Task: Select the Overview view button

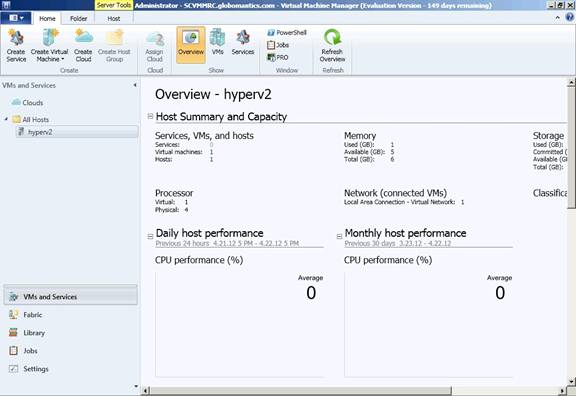Action: pyautogui.click(x=191, y=45)
